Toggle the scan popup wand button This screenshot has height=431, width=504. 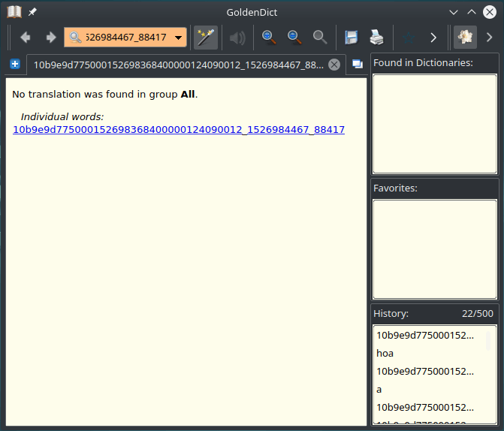pyautogui.click(x=205, y=38)
